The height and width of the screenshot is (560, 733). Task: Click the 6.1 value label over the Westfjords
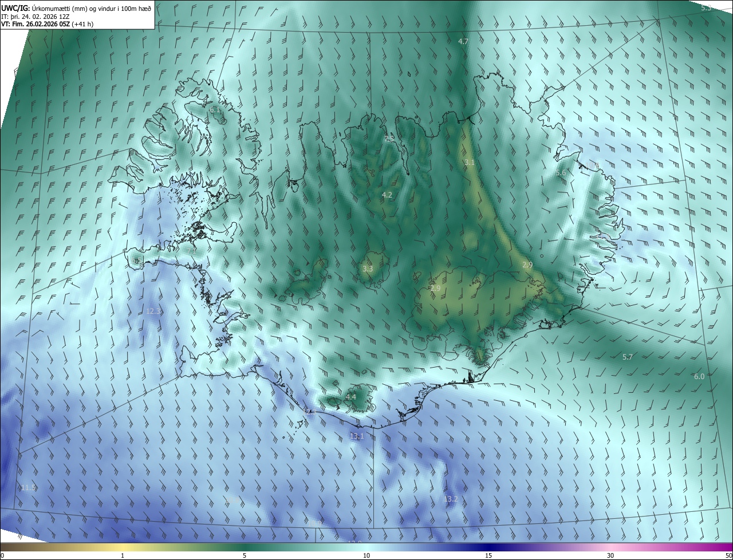point(215,109)
